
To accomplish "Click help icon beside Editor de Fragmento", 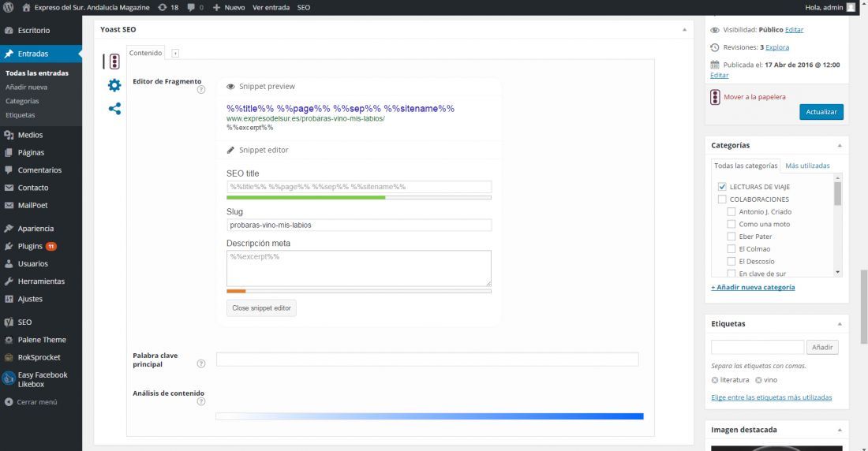I will (x=201, y=90).
